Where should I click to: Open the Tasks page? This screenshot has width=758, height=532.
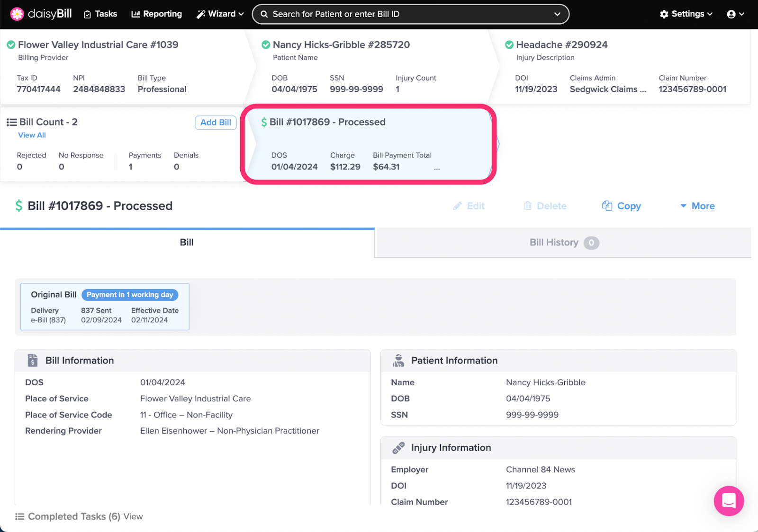click(100, 14)
